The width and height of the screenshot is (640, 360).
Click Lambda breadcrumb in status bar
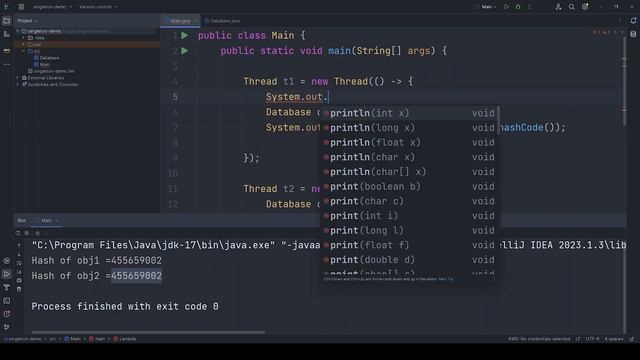point(125,339)
